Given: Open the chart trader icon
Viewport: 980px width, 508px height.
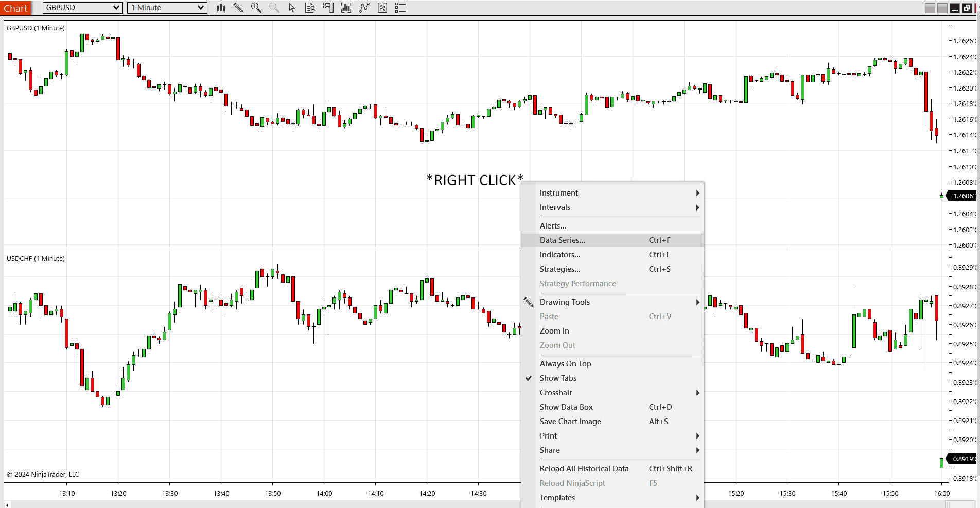Looking at the screenshot, I should pyautogui.click(x=328, y=8).
